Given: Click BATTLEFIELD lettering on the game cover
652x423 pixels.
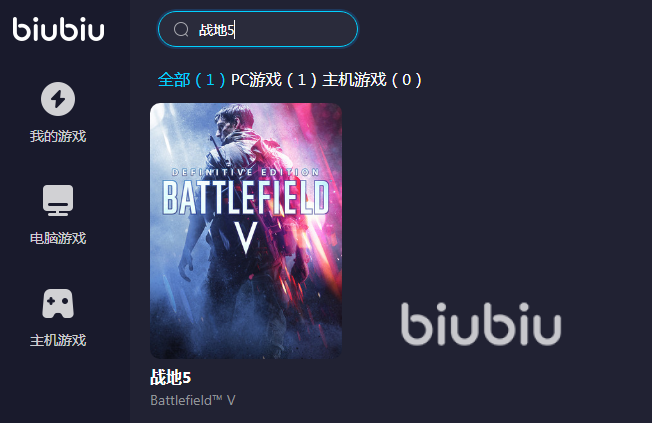Looking at the screenshot, I should (246, 197).
